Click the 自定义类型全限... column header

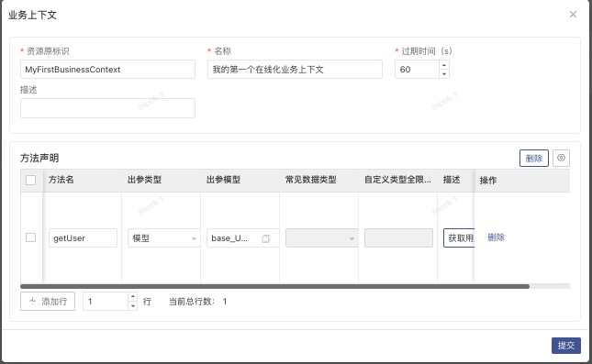coord(397,180)
